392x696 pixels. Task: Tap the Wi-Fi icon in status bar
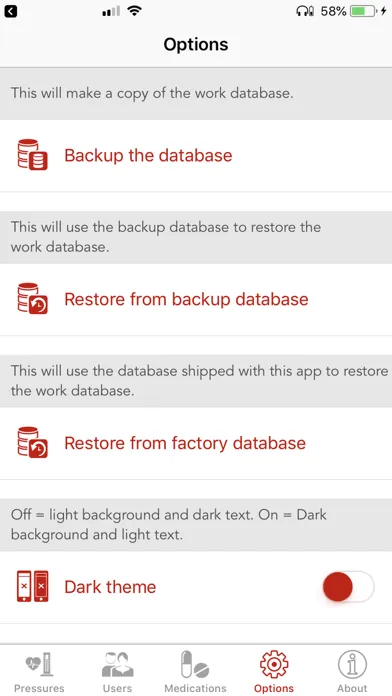point(134,11)
